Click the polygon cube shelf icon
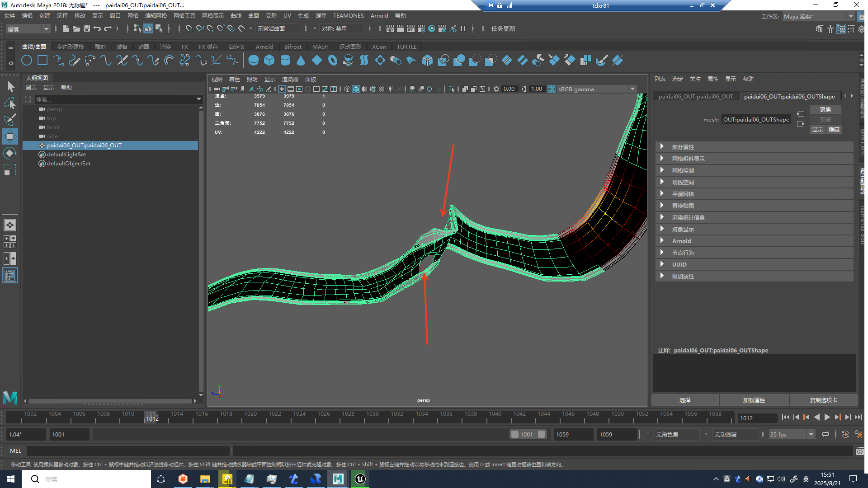The height and width of the screenshot is (488, 868). pos(269,60)
